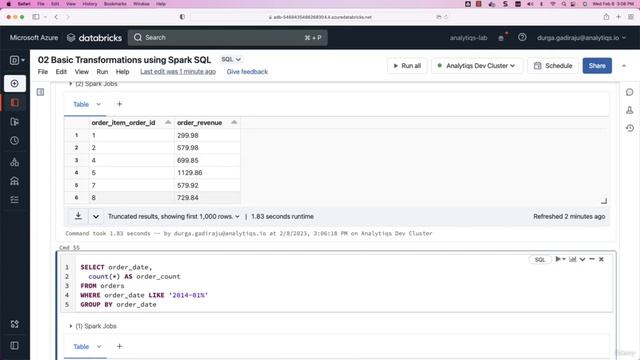Open the Analytiqs Dev Cluster dropdown
The width and height of the screenshot is (640, 360).
[x=477, y=66]
